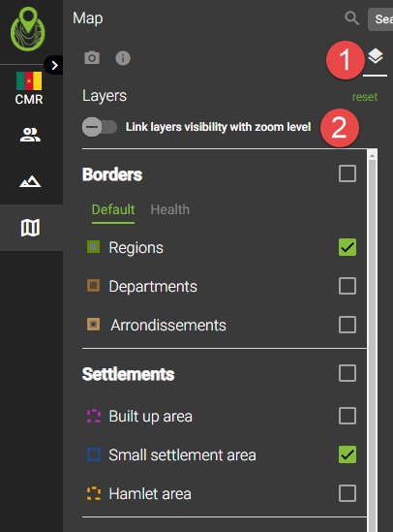Select the map sidebar icon
Image resolution: width=393 pixels, height=532 pixels.
(x=30, y=228)
